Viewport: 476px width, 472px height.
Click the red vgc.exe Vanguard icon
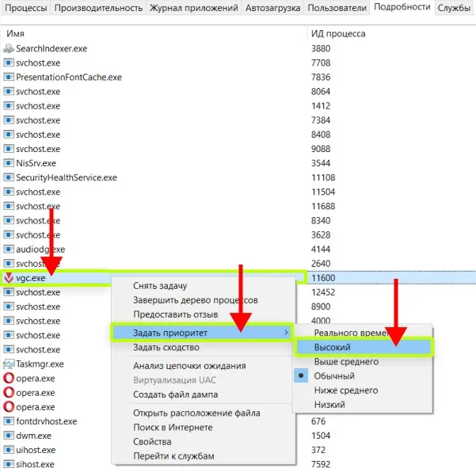[9, 278]
